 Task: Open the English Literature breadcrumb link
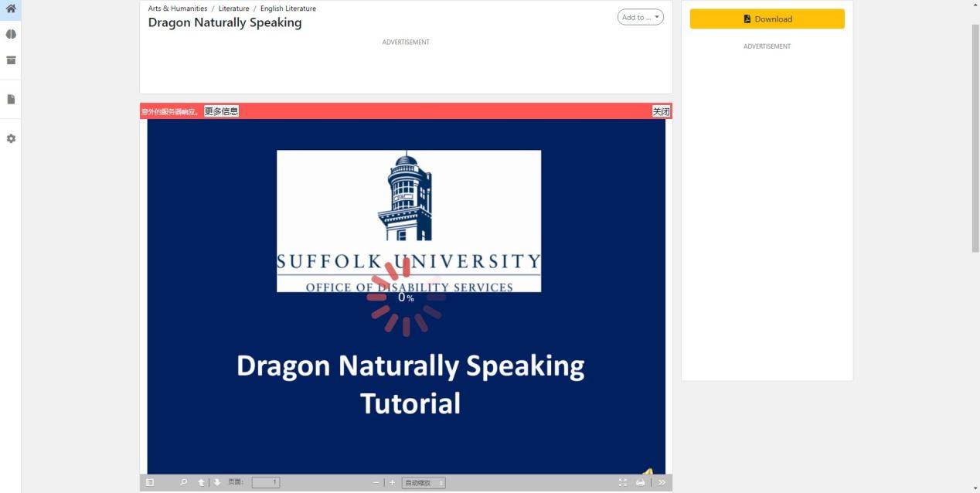pos(288,8)
